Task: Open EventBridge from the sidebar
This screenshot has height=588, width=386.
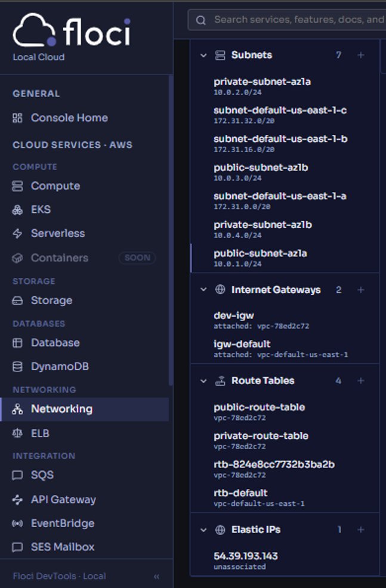Action: [85, 523]
